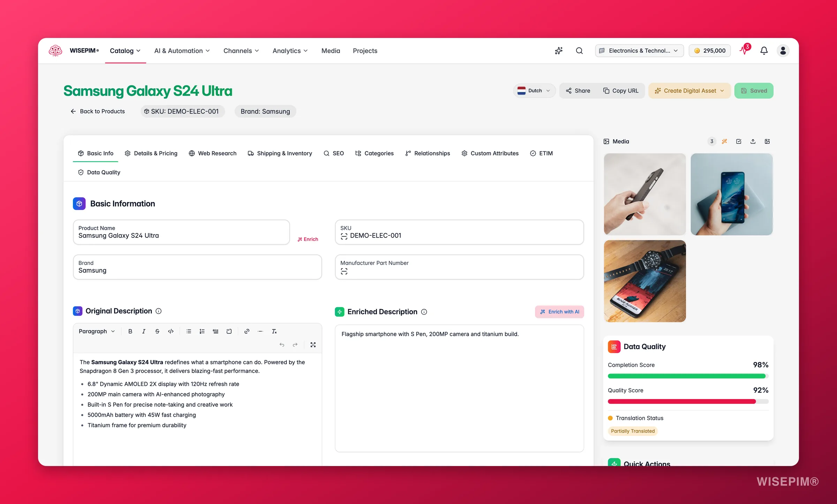Image resolution: width=837 pixels, height=504 pixels.
Task: Open the Data Quality tab
Action: [99, 172]
